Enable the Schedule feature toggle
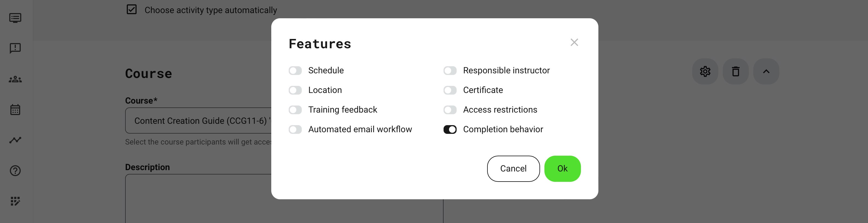868x223 pixels. pos(295,71)
